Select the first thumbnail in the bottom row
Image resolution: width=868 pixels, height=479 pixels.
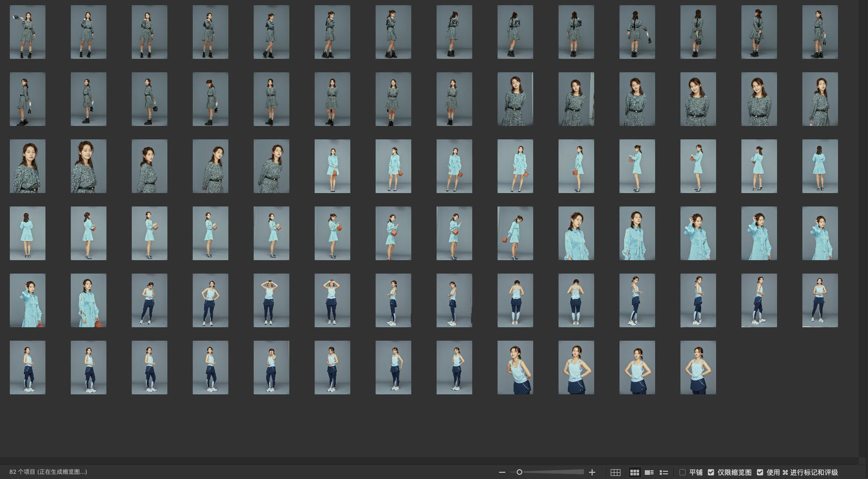(x=27, y=368)
